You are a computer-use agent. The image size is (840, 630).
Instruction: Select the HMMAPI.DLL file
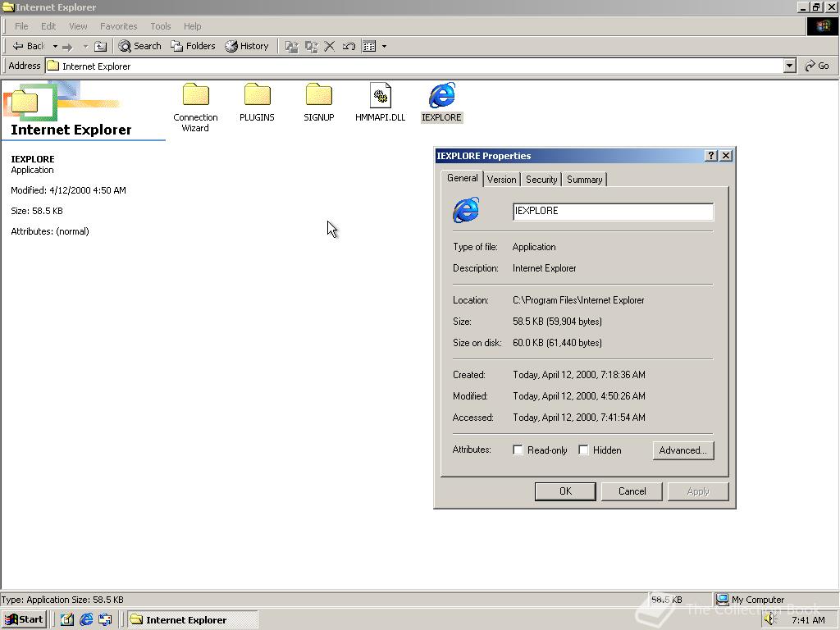tap(381, 103)
